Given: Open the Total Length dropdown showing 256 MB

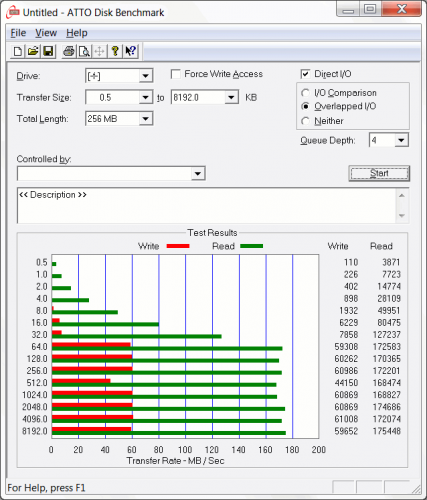Looking at the screenshot, I should click(x=145, y=119).
